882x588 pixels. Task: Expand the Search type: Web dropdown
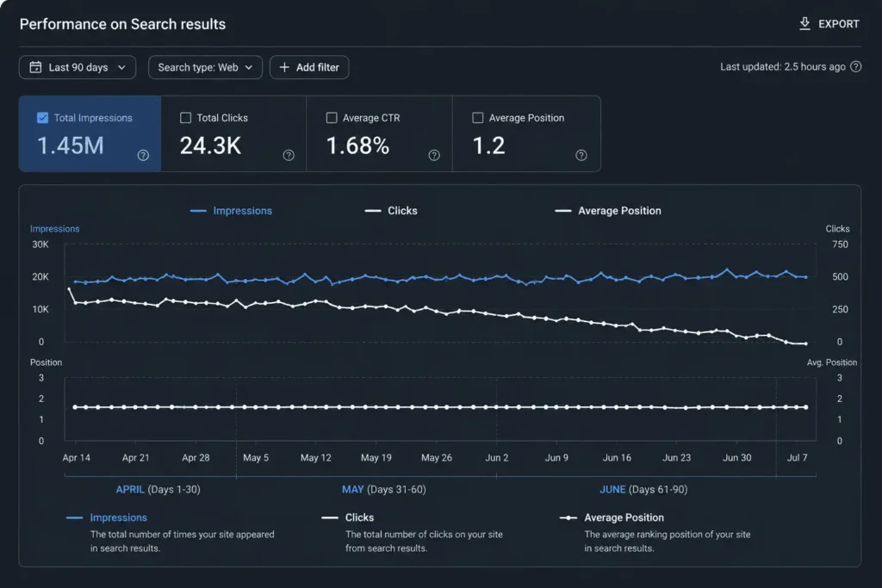point(205,67)
